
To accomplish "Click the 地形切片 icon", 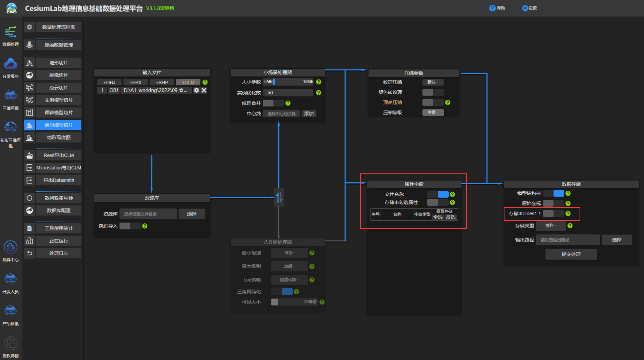I will (x=29, y=63).
